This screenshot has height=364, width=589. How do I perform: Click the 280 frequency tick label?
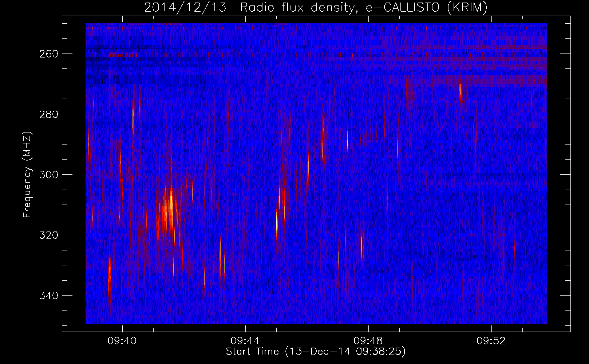(x=49, y=114)
